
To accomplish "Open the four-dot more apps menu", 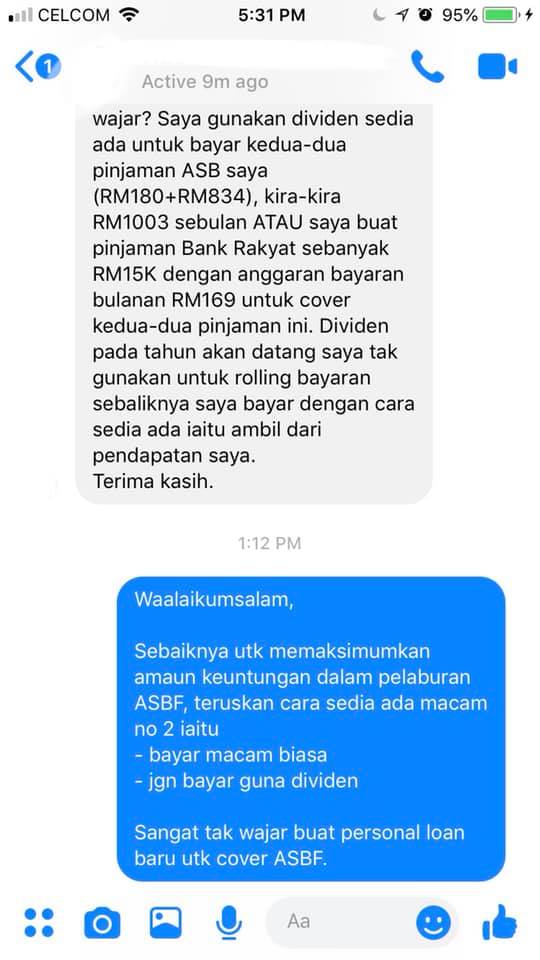I will (39, 922).
